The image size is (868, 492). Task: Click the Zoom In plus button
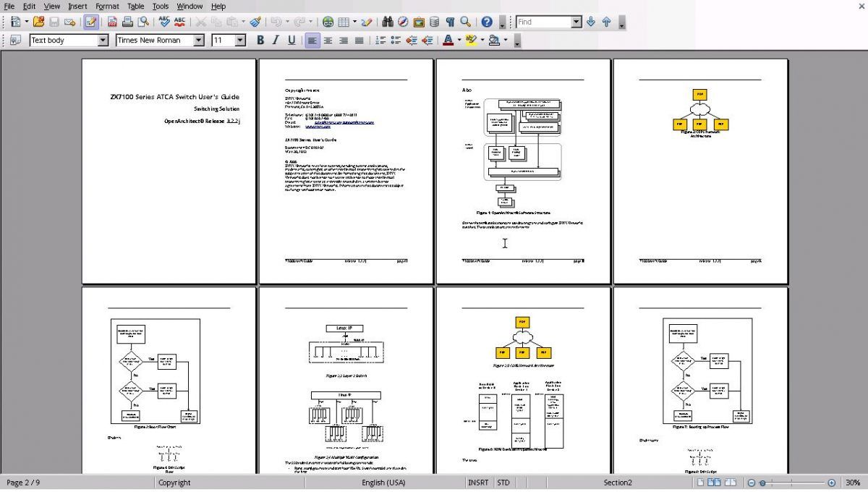pyautogui.click(x=832, y=483)
